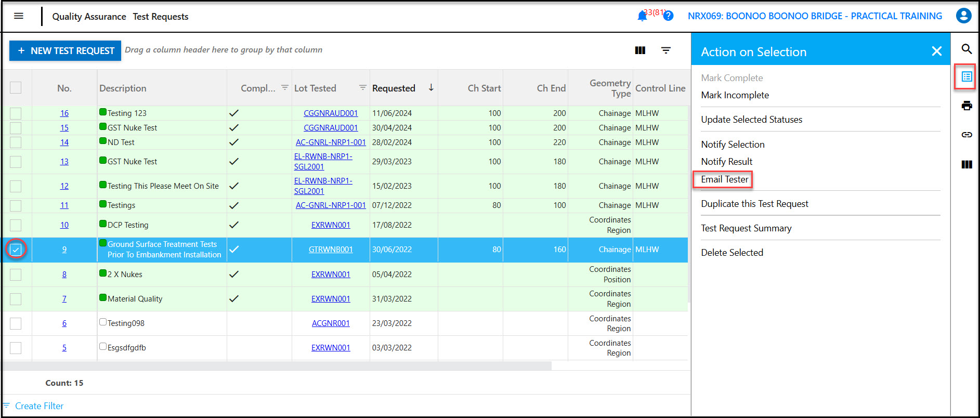Open lot link EL-RWNB-NRP1-SGL2001 in row 13
Screen dimensions: 980x418
click(323, 161)
